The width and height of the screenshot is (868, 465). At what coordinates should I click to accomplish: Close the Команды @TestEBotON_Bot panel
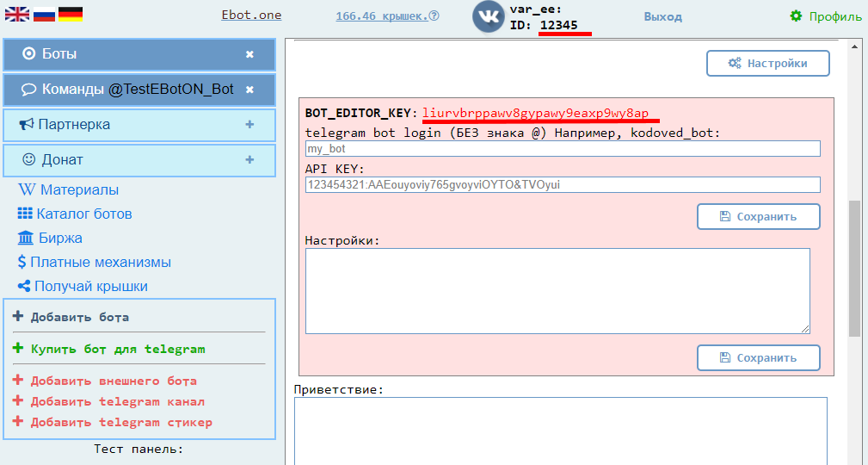point(249,90)
